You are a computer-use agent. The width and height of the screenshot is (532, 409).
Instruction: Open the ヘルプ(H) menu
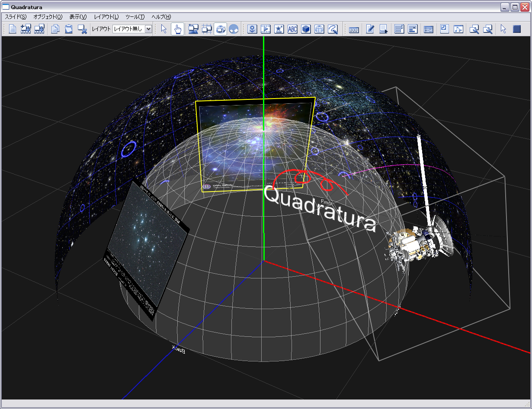click(161, 17)
